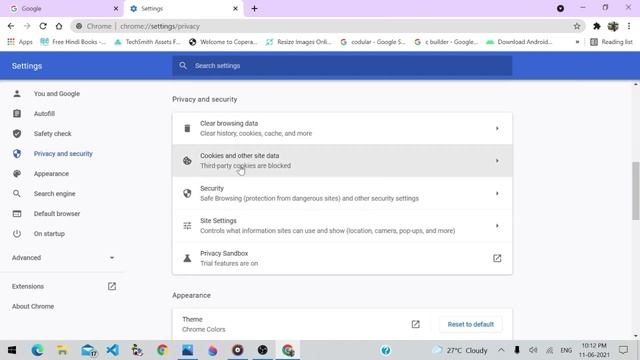The height and width of the screenshot is (360, 640).
Task: Open the Apps shortcut in bookmarks bar
Action: tap(20, 42)
